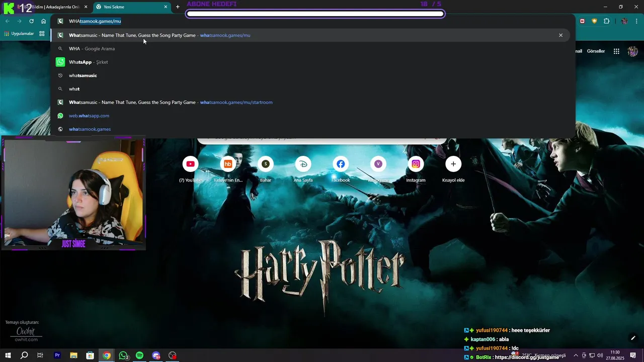This screenshot has width=644, height=362.
Task: Open the Google account avatar on page
Action: (x=633, y=51)
